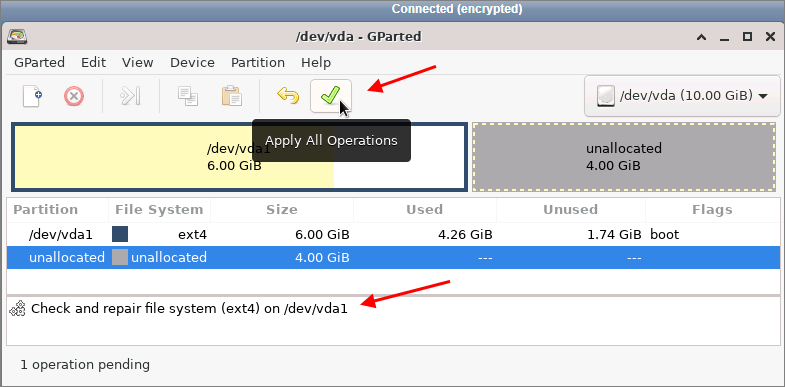Click the boot flag cell

[665, 234]
